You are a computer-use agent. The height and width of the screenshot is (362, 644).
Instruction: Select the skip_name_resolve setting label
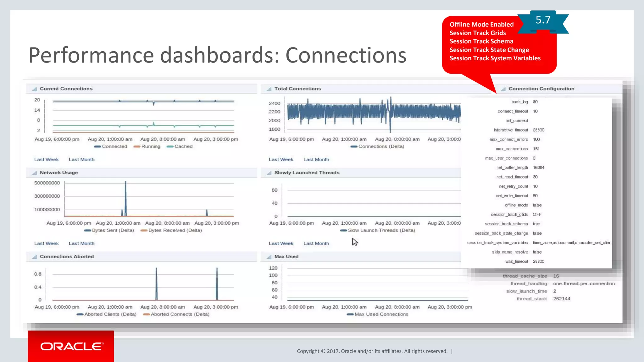[x=510, y=252]
